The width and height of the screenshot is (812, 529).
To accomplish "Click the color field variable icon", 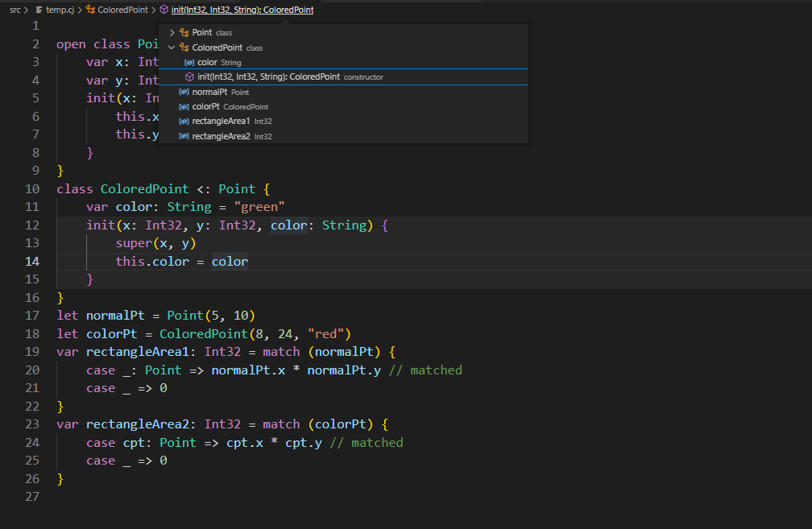I will click(x=189, y=63).
